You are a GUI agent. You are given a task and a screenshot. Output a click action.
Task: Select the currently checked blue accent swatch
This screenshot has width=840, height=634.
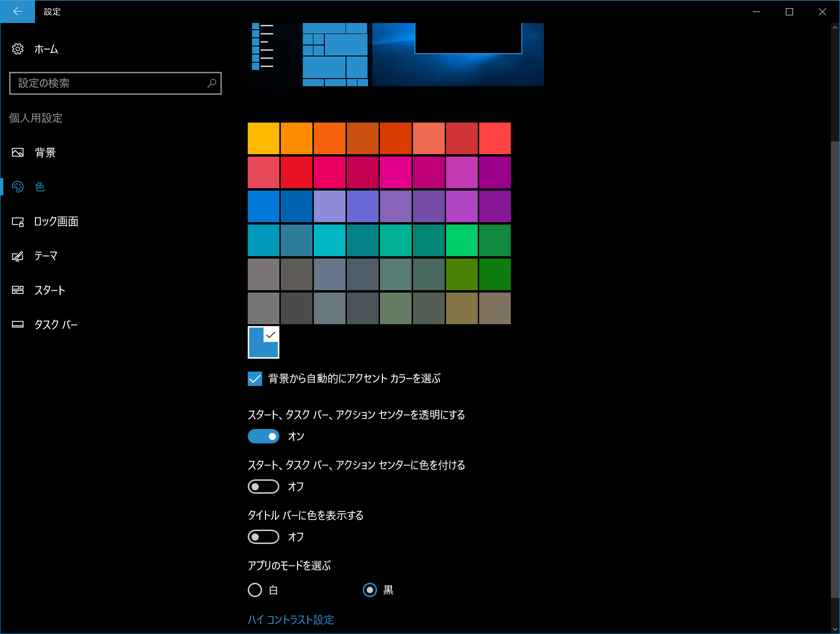pos(263,342)
